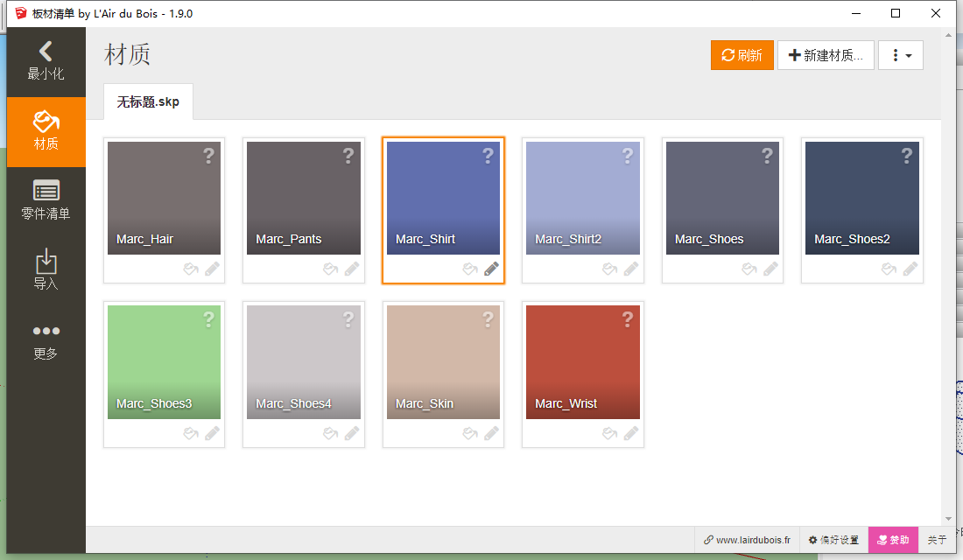Select the Marc_Shirt blue swatch
963x560 pixels.
pyautogui.click(x=444, y=198)
